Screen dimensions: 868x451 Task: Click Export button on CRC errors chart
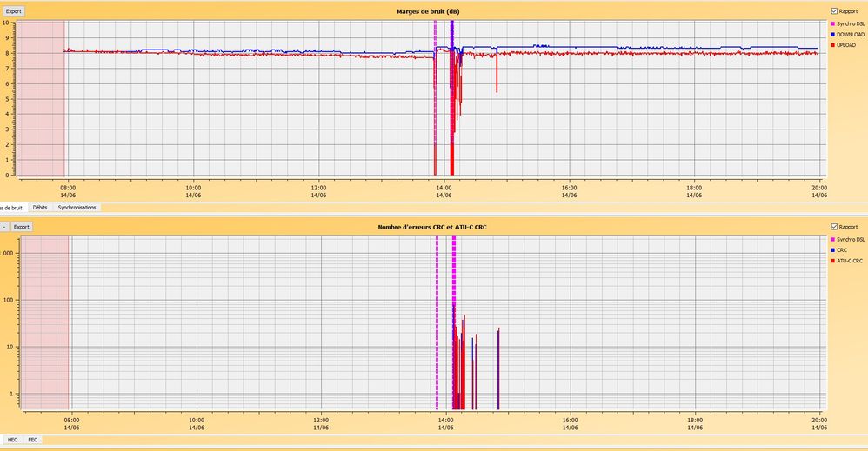22,227
